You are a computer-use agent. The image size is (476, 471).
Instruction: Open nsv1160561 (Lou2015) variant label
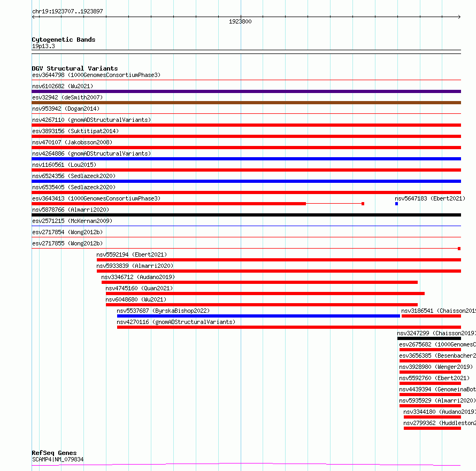tap(64, 165)
